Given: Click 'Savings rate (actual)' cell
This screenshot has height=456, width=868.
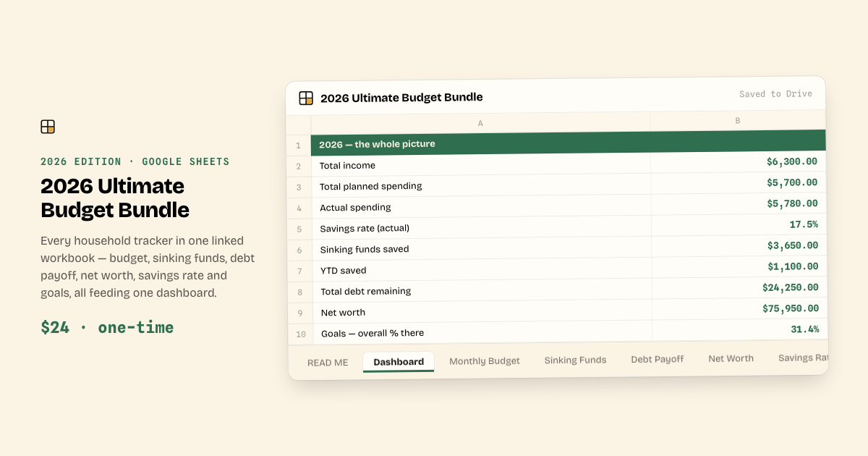Looking at the screenshot, I should click(x=482, y=228).
